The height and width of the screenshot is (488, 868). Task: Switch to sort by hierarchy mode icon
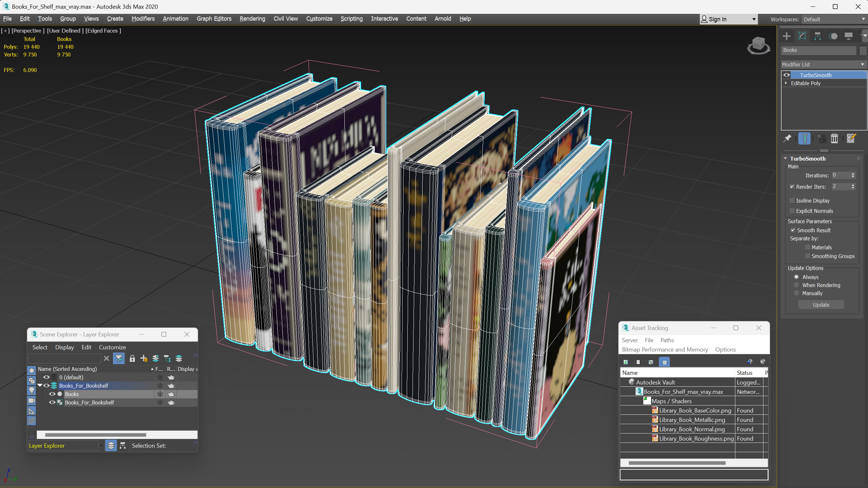click(x=123, y=445)
